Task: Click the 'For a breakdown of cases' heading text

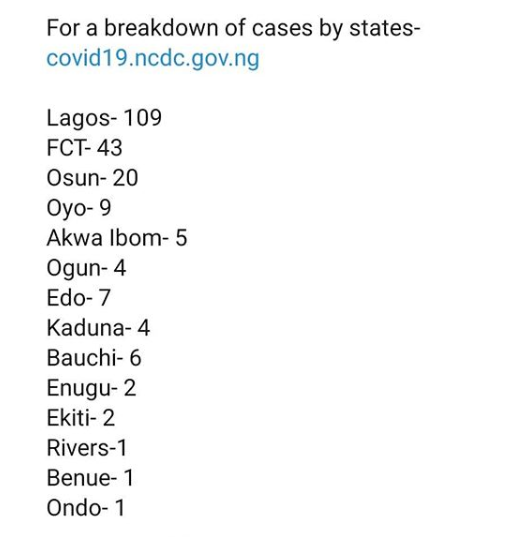Action: pyautogui.click(x=179, y=28)
